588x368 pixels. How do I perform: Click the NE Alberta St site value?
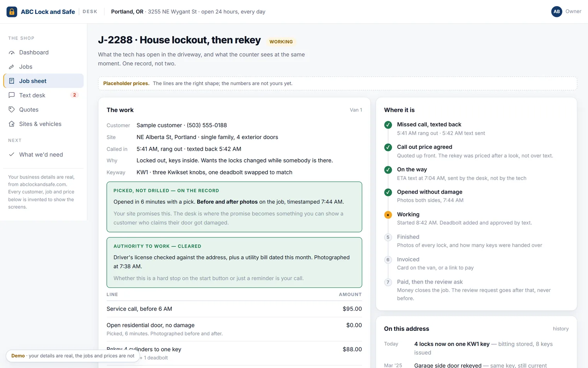point(207,137)
